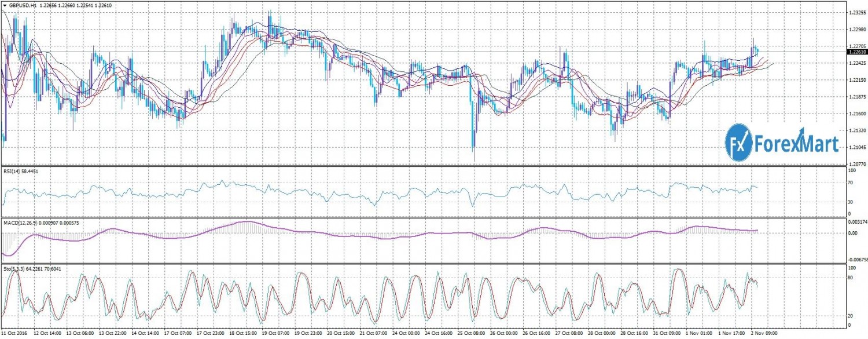The width and height of the screenshot is (868, 339).
Task: Click the stochastic 20 level marker
Action: pyautogui.click(x=851, y=316)
